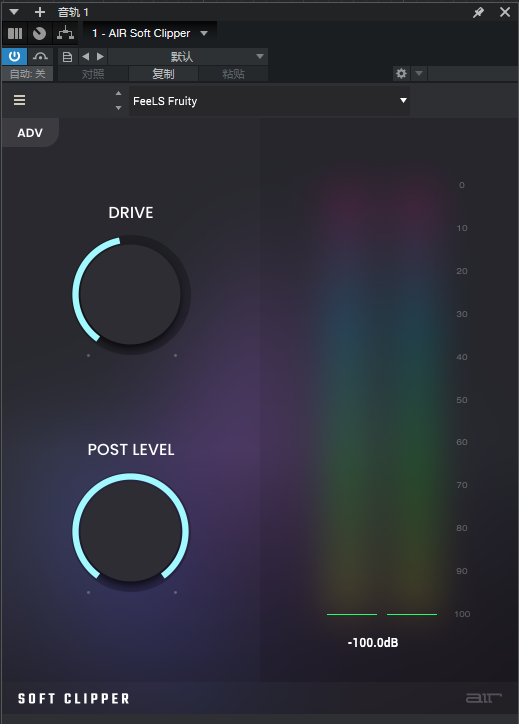Image resolution: width=519 pixels, height=724 pixels.
Task: Click the preset file document icon
Action: point(67,57)
